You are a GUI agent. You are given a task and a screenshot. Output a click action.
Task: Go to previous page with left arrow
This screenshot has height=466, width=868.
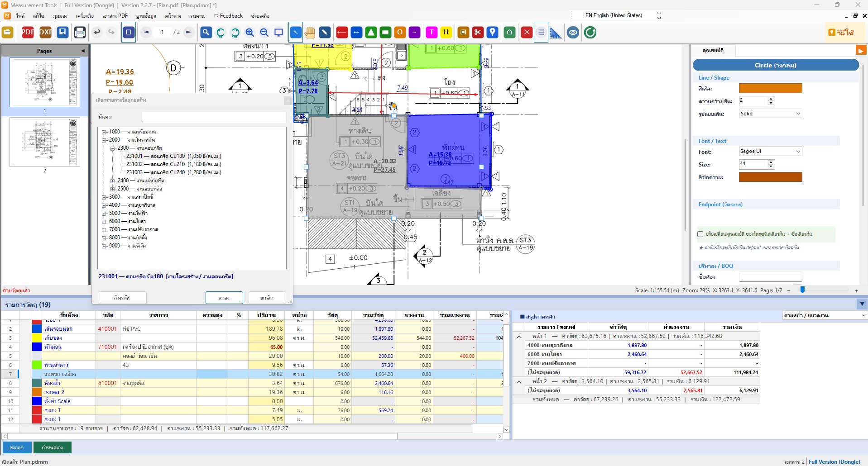(x=146, y=32)
